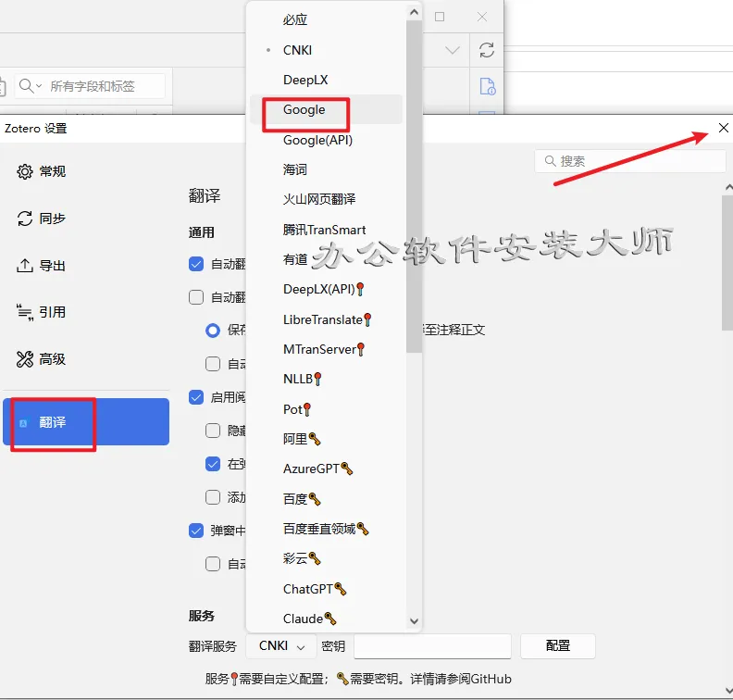Click the 所有字段和标签 search field
This screenshot has width=733, height=700.
tap(90, 86)
